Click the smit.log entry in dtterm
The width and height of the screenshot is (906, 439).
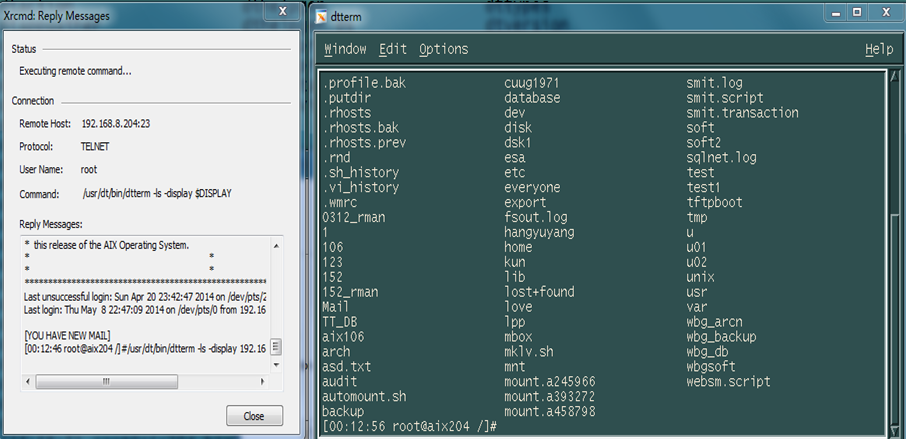[x=714, y=83]
